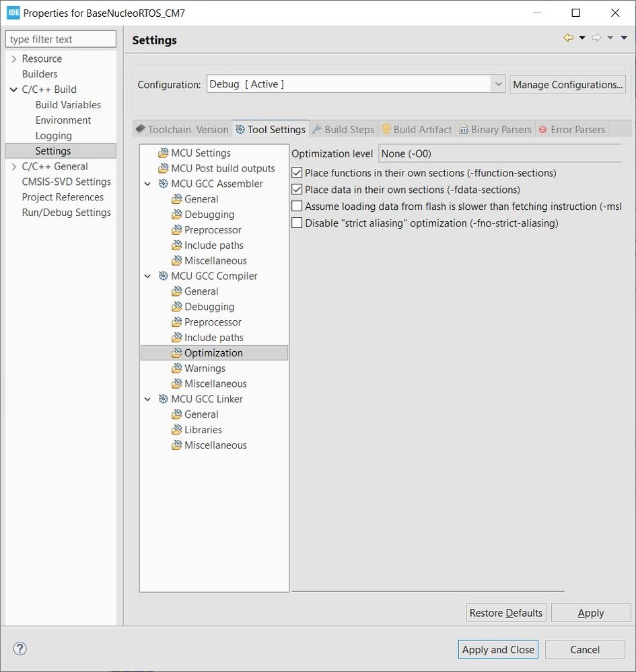Open the view menu dropdown triangle

tap(624, 38)
